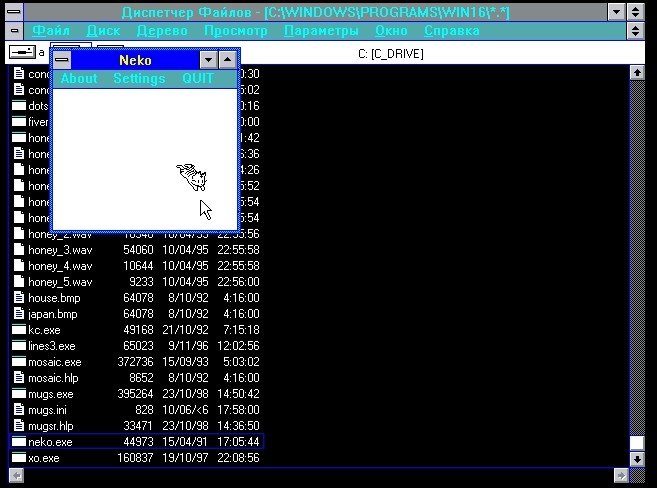Click the honey_3.wav file icon

[x=19, y=250]
